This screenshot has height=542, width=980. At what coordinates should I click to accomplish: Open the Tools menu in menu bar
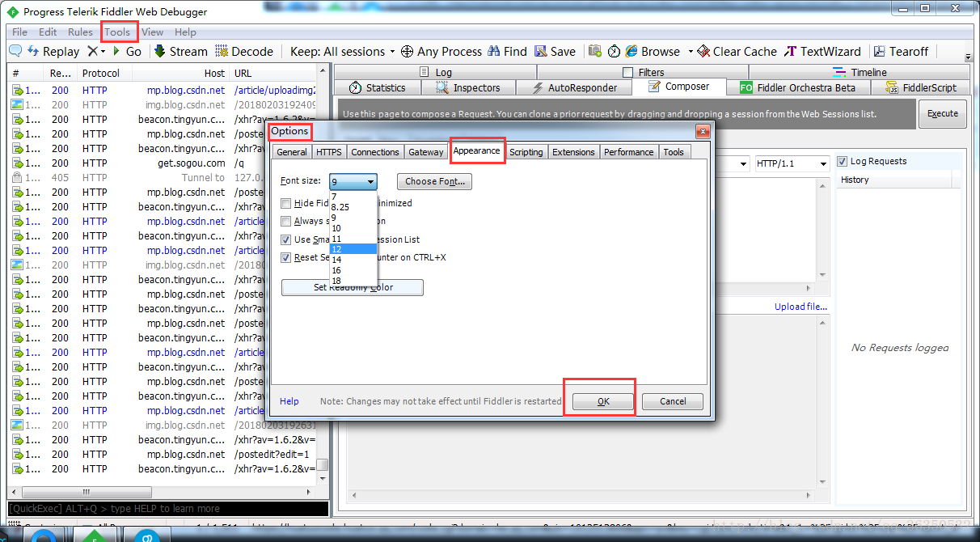tap(117, 32)
